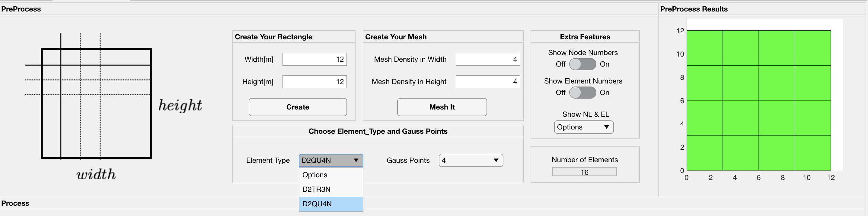
Task: Click the Mesh Density in Height field
Action: 488,82
